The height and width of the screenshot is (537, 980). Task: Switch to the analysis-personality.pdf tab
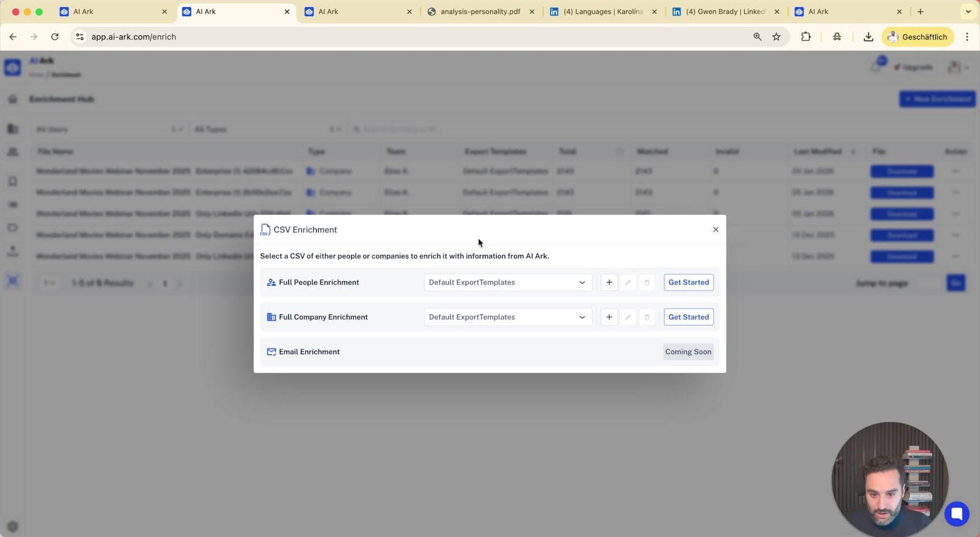tap(481, 12)
